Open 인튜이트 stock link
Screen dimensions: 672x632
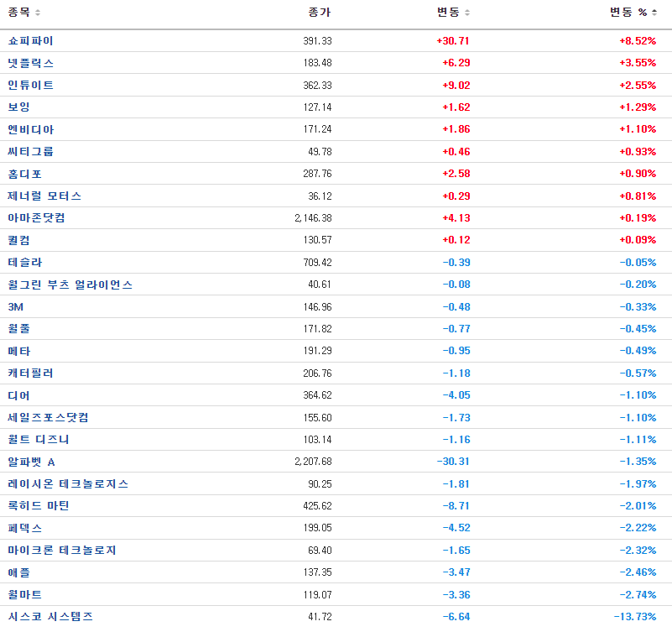[30, 85]
